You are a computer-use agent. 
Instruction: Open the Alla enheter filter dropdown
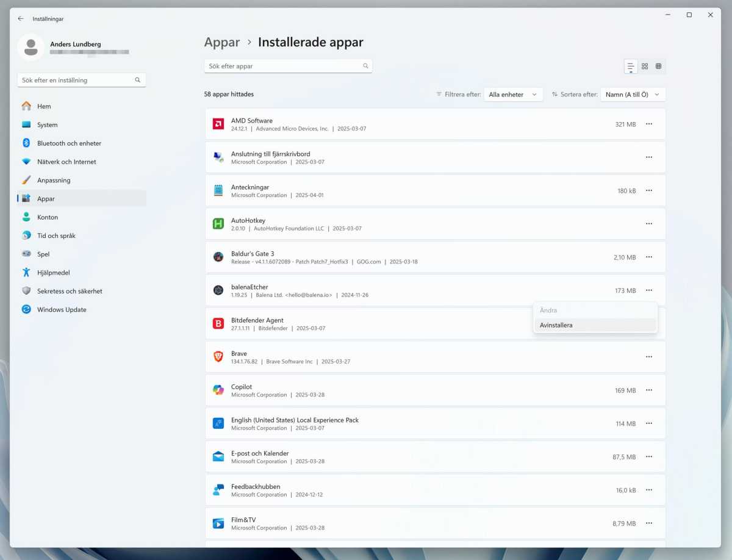(x=513, y=94)
